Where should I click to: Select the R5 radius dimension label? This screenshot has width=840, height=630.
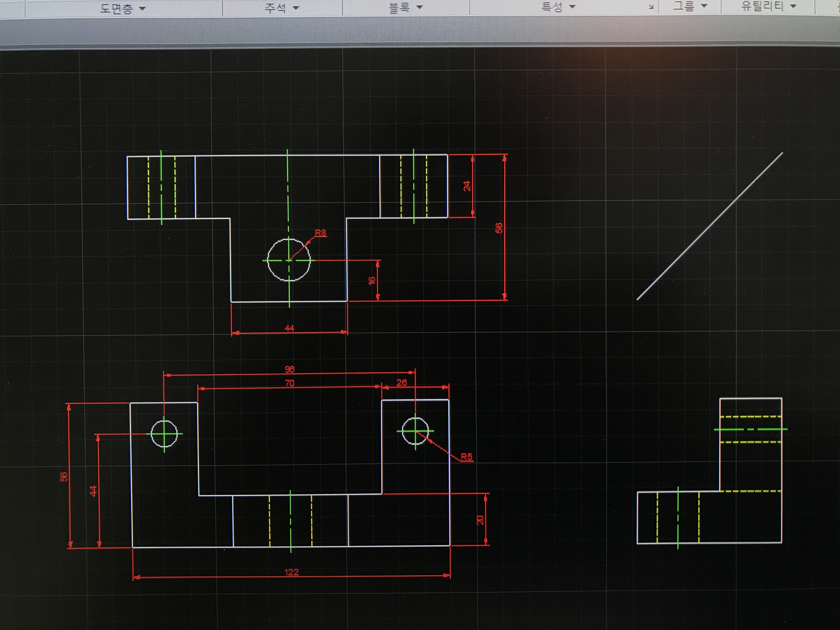point(466,457)
